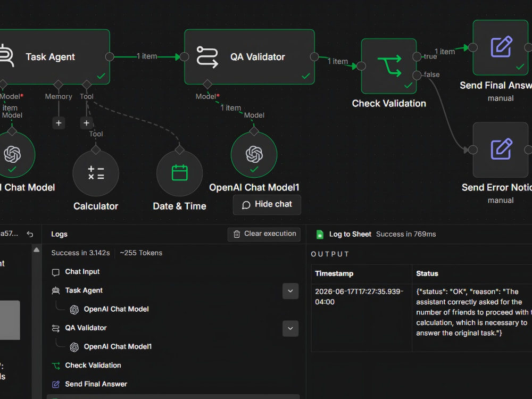
Task: Click the Success in 769ms status text
Action: click(406, 234)
